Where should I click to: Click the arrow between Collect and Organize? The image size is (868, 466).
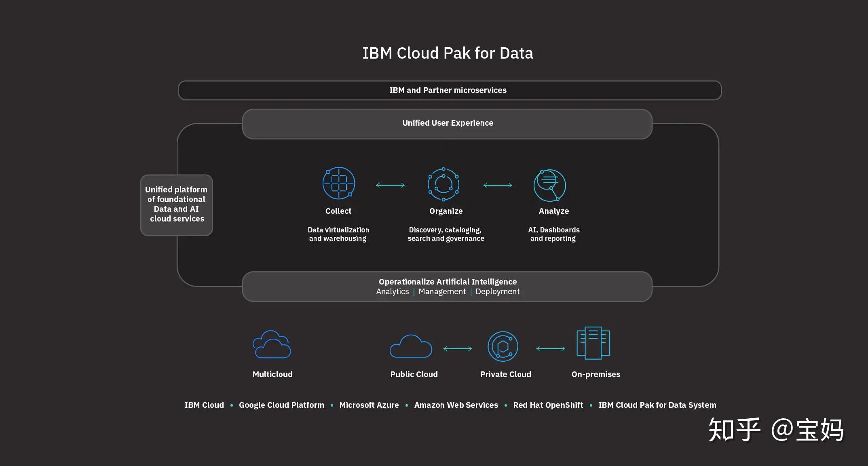click(x=390, y=184)
